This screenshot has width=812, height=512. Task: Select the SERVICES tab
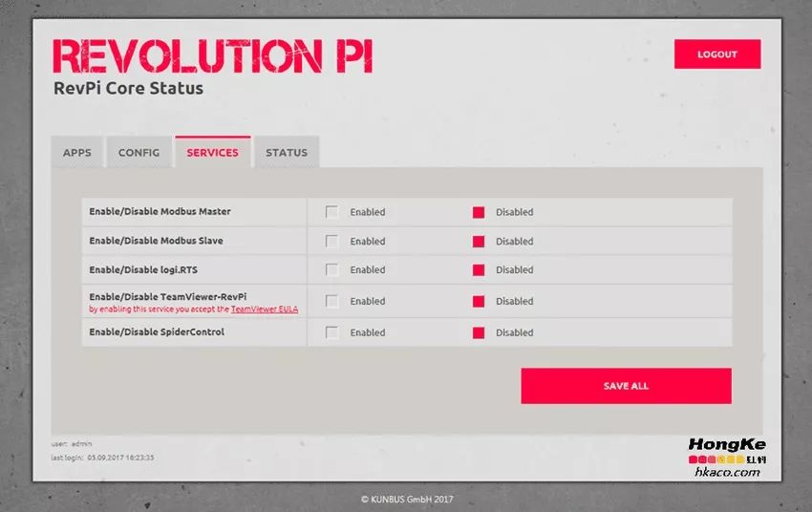coord(213,152)
